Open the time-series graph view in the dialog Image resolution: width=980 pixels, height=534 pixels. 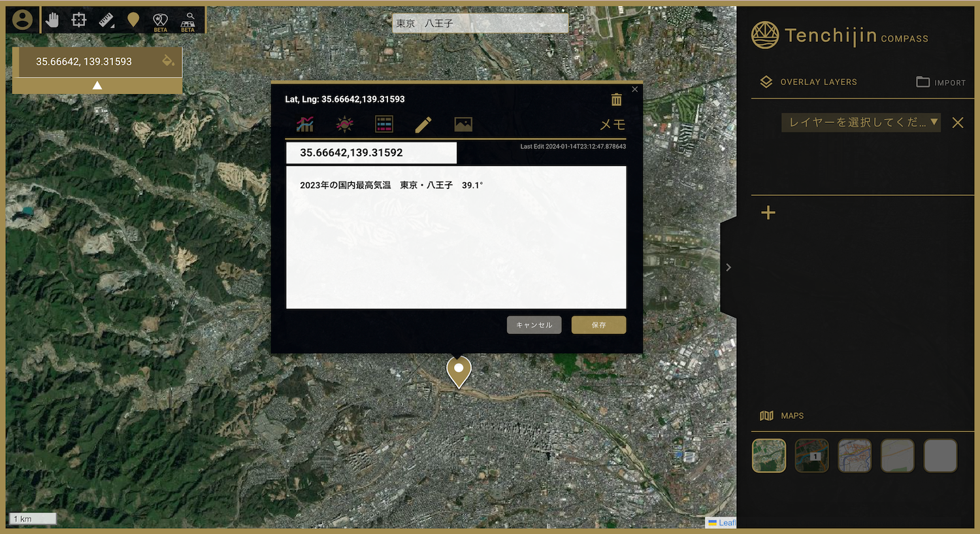click(x=304, y=124)
